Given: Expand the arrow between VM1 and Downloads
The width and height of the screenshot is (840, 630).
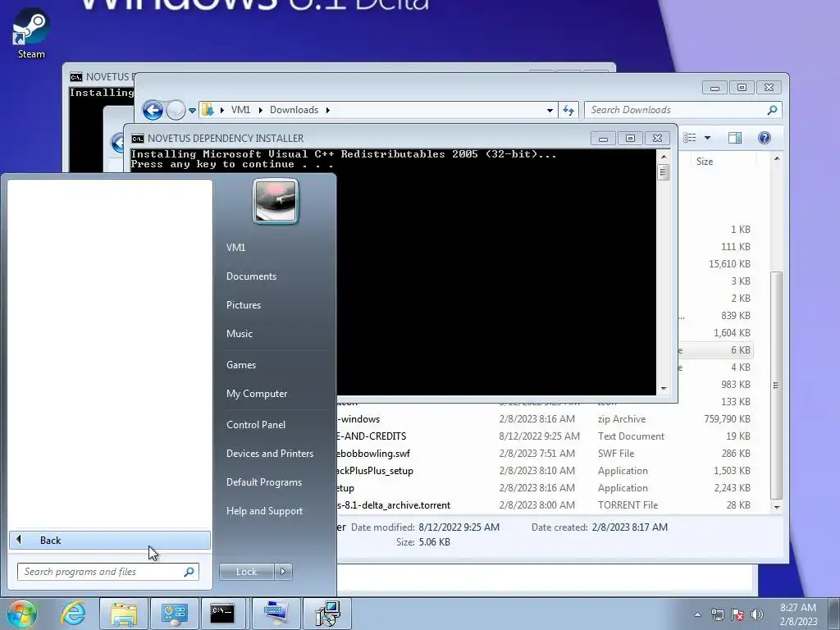Looking at the screenshot, I should click(260, 111).
